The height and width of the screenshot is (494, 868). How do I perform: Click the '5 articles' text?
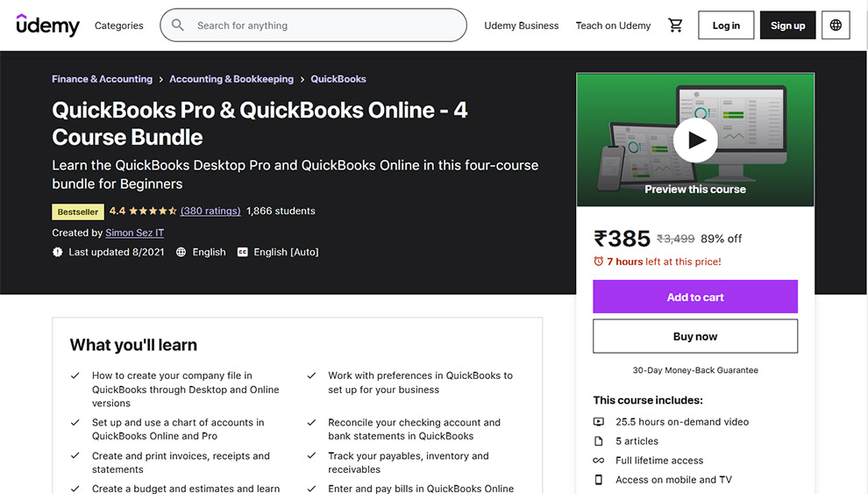[x=637, y=440]
